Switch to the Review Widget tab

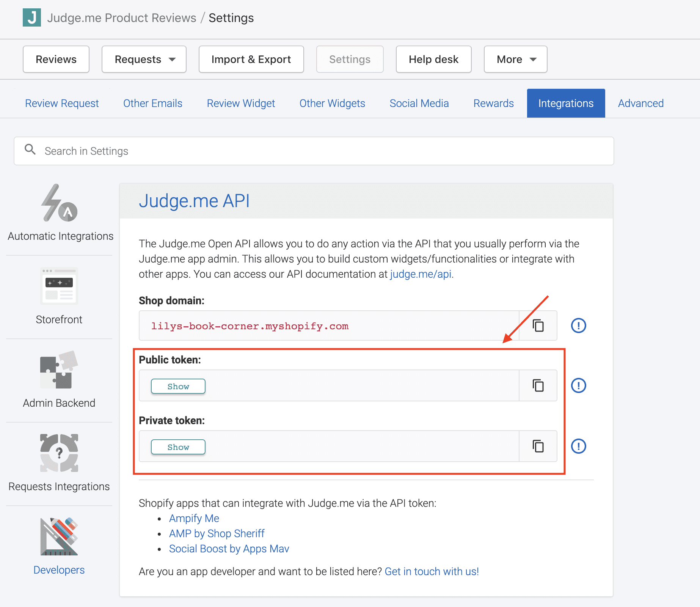point(241,103)
